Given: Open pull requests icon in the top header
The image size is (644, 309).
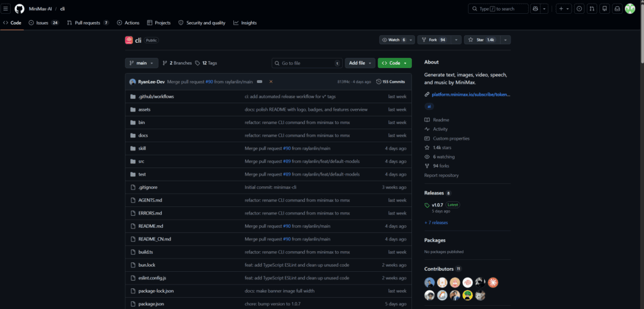Looking at the screenshot, I should pyautogui.click(x=592, y=9).
